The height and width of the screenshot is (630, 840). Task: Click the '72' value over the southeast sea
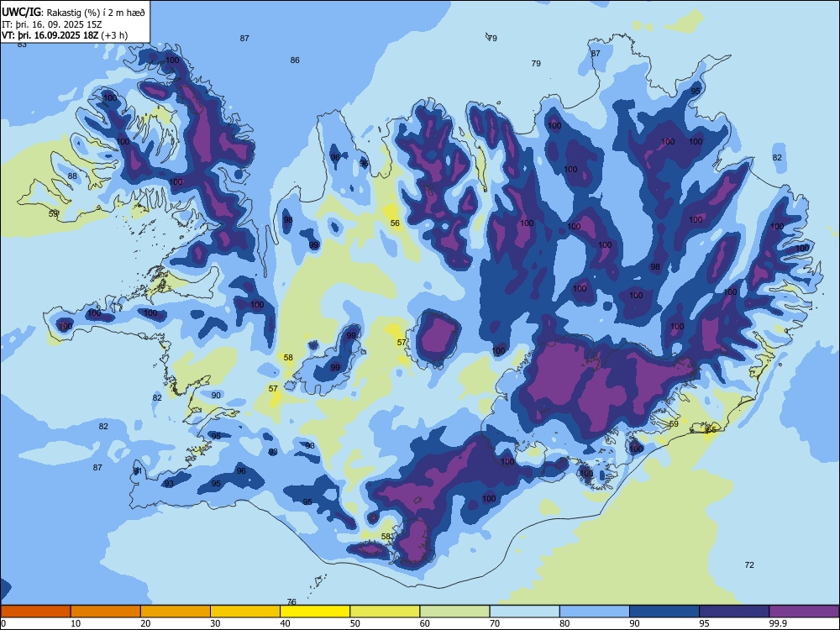click(x=749, y=564)
